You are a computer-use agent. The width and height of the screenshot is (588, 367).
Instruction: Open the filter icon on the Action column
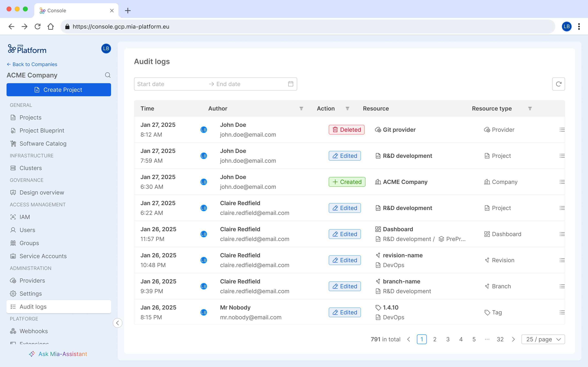pyautogui.click(x=348, y=108)
